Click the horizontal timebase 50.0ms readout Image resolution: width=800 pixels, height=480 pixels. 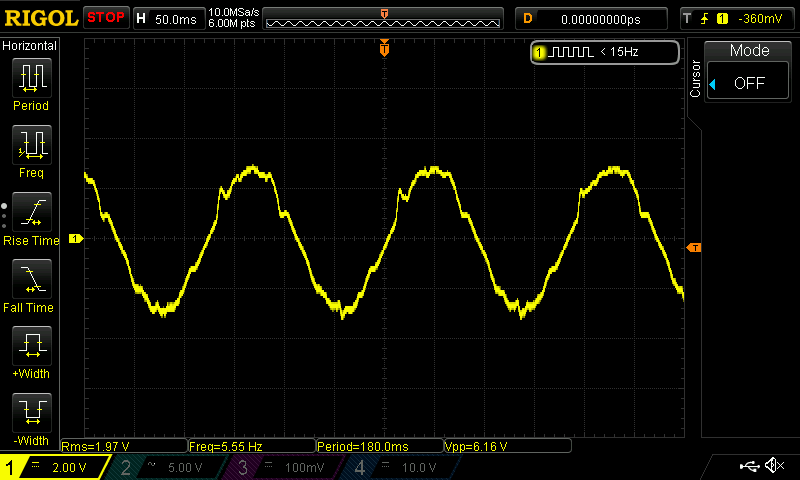pyautogui.click(x=169, y=19)
